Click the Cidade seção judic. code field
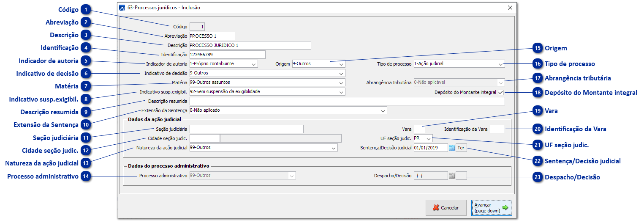This screenshot has width=644, height=223. point(205,138)
